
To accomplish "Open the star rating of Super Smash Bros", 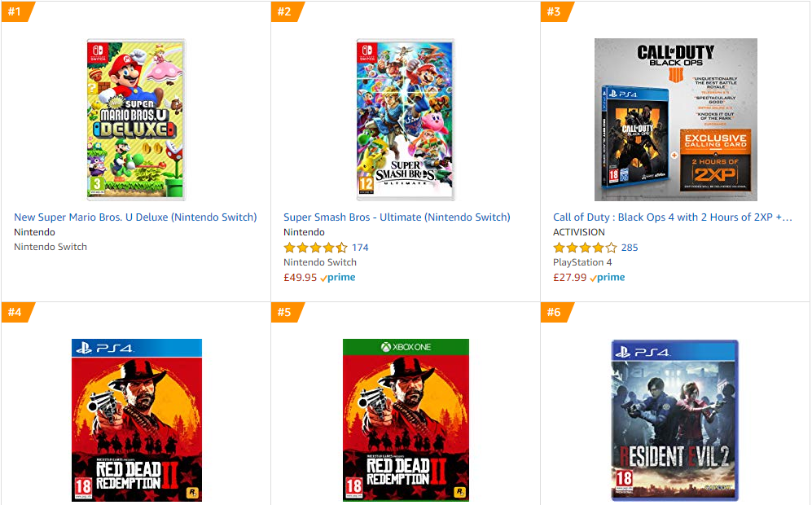I will (x=315, y=248).
